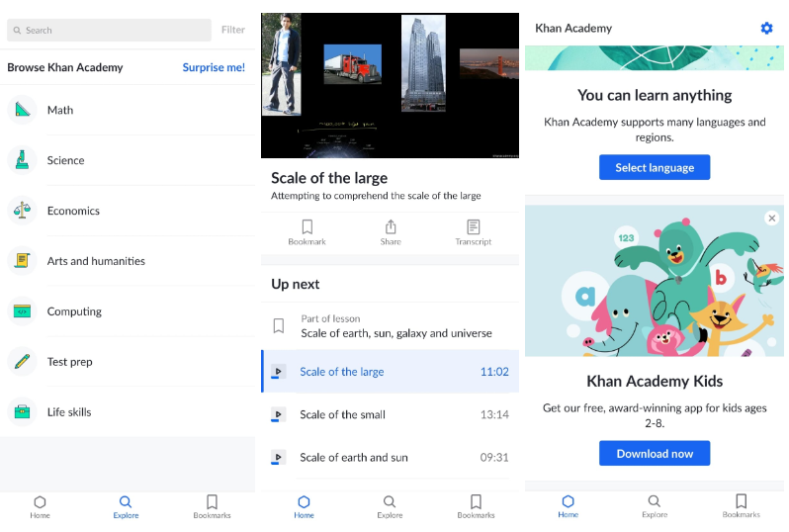Viewport: 789px width, 532px height.
Task: Select the Math subject label
Action: coord(60,110)
